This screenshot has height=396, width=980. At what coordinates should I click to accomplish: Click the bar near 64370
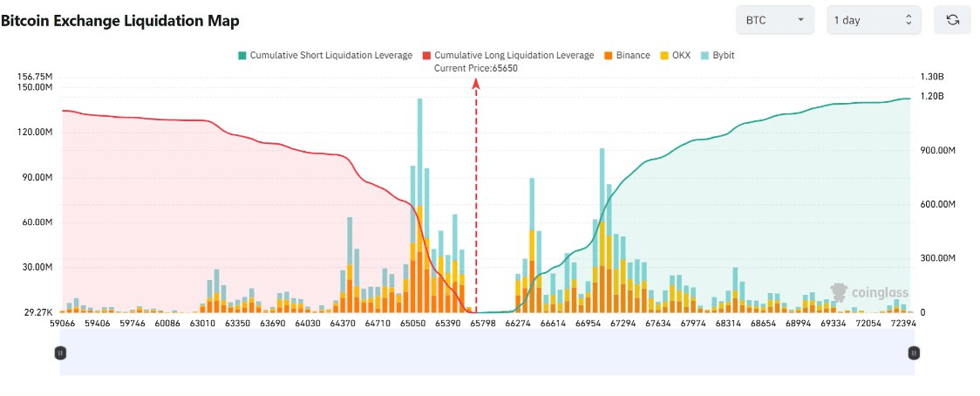pyautogui.click(x=350, y=264)
